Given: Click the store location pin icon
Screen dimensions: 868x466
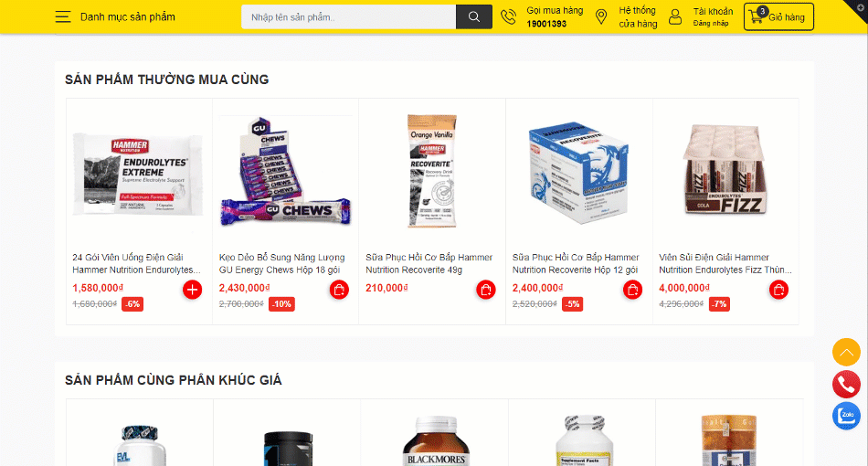Looking at the screenshot, I should point(600,17).
